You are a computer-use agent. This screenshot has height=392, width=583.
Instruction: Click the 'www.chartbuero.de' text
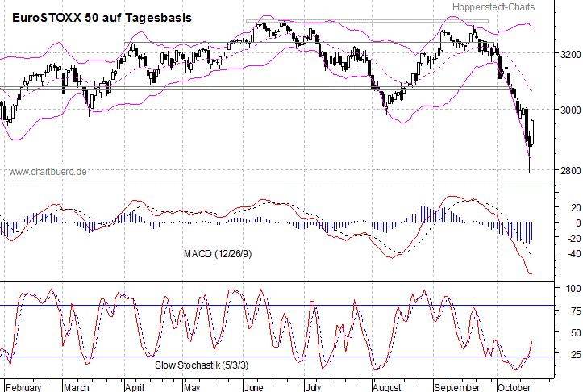point(48,172)
